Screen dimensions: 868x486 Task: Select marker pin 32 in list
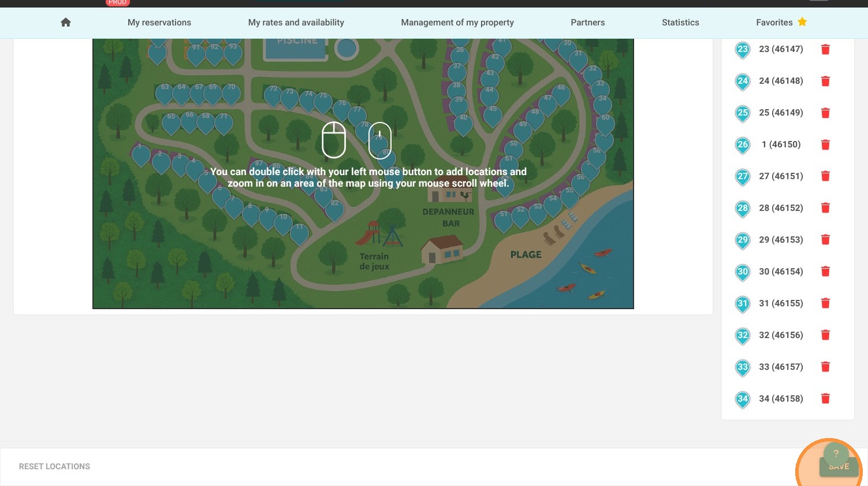[x=743, y=336]
